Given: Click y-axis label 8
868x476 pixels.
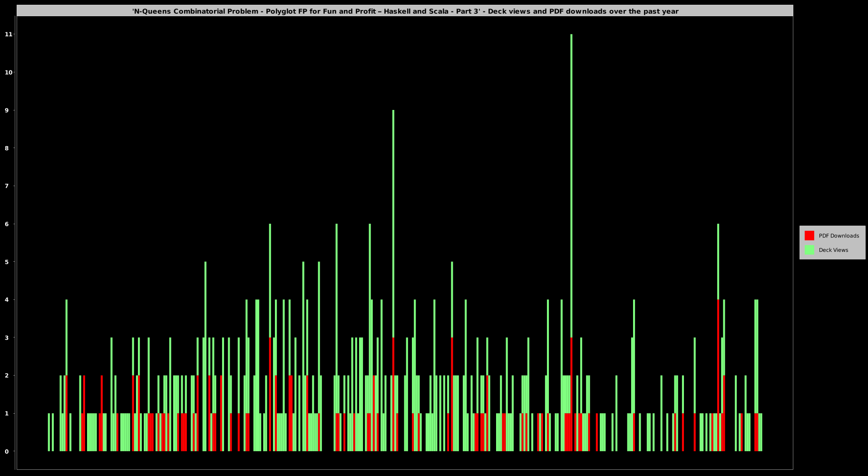Looking at the screenshot, I should (7, 148).
